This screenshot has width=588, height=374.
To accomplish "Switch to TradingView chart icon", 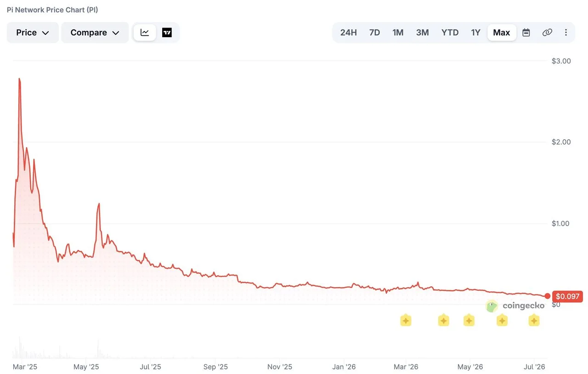I will [167, 33].
